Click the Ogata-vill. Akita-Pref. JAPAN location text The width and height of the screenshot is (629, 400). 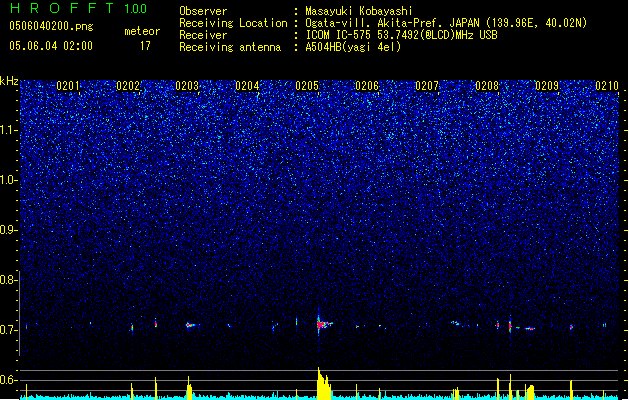coord(446,23)
